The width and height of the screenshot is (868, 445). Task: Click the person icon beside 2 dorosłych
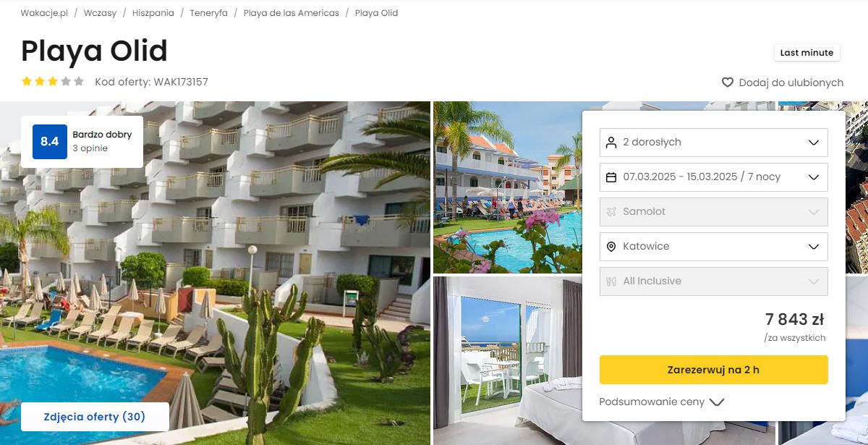[611, 143]
